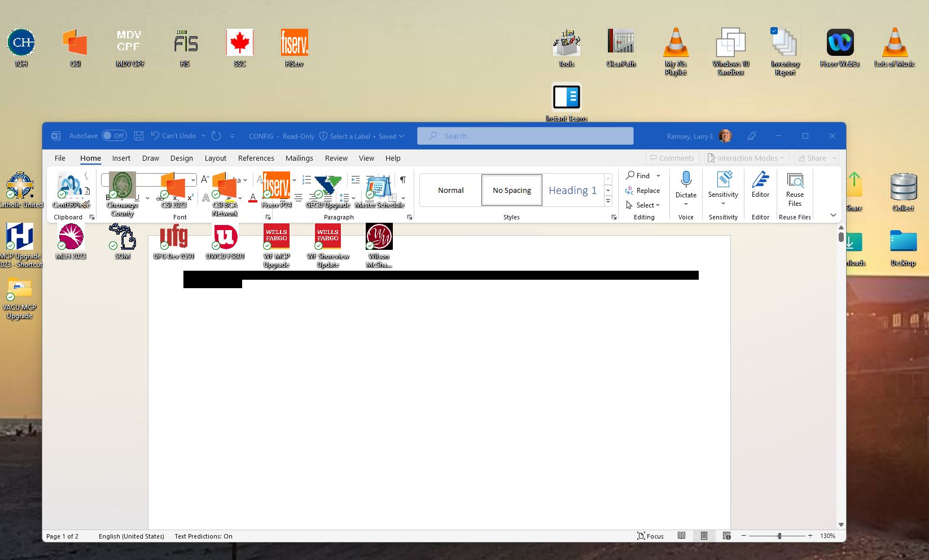Image resolution: width=929 pixels, height=560 pixels.
Task: Open the References tab
Action: (256, 158)
